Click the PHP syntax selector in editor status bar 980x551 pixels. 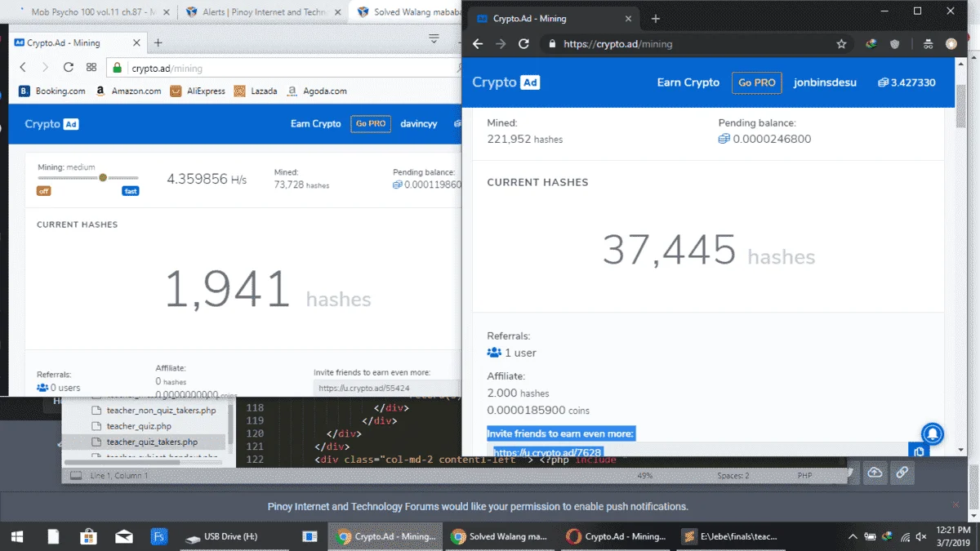point(804,475)
